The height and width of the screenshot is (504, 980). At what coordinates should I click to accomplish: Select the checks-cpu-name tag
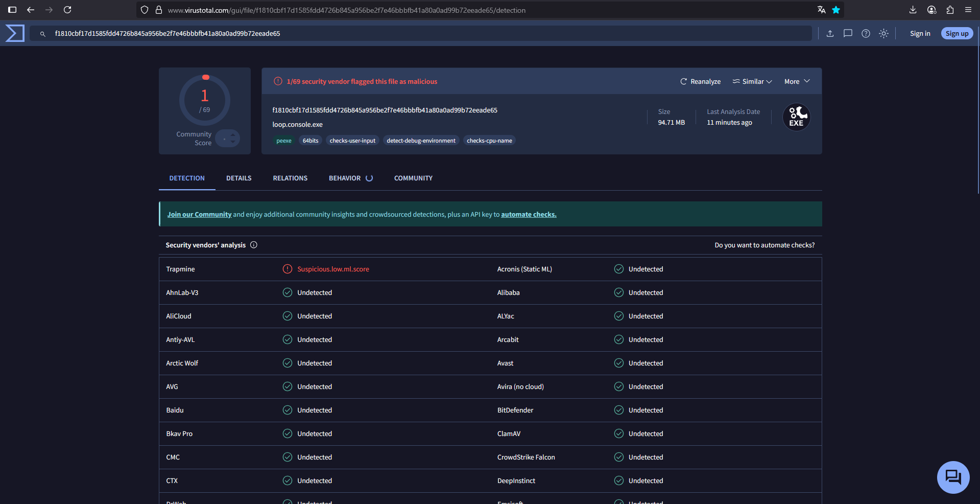click(x=489, y=141)
